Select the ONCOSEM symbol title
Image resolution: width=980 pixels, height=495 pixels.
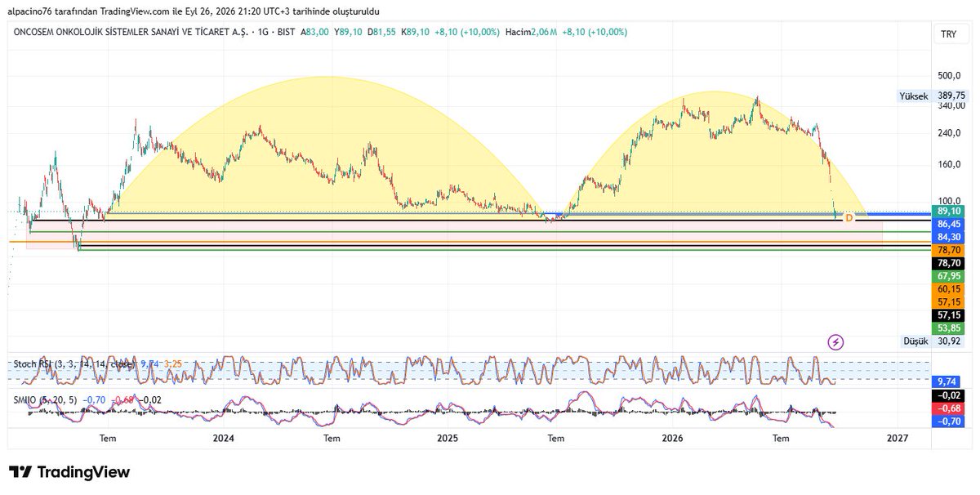click(x=132, y=32)
